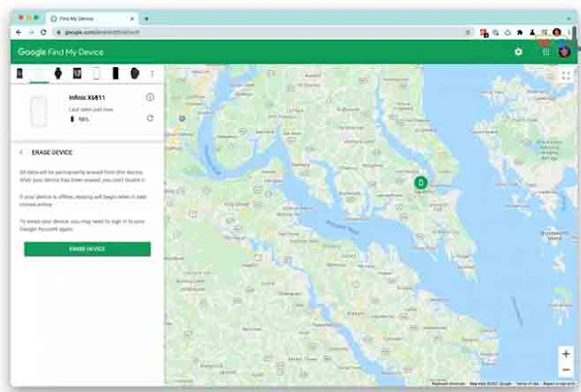The height and width of the screenshot is (392, 581).
Task: Select the tablet device tab showing 12
Action: (x=76, y=73)
